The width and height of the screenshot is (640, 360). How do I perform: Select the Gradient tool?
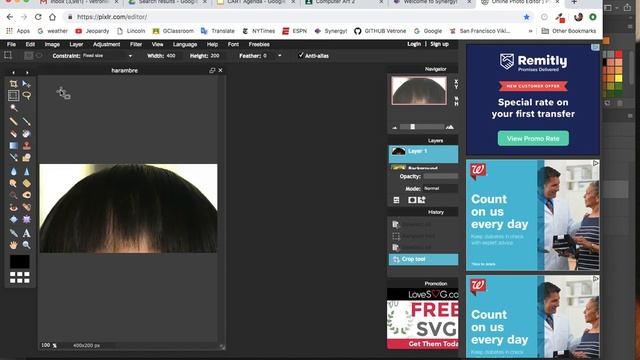click(x=13, y=145)
